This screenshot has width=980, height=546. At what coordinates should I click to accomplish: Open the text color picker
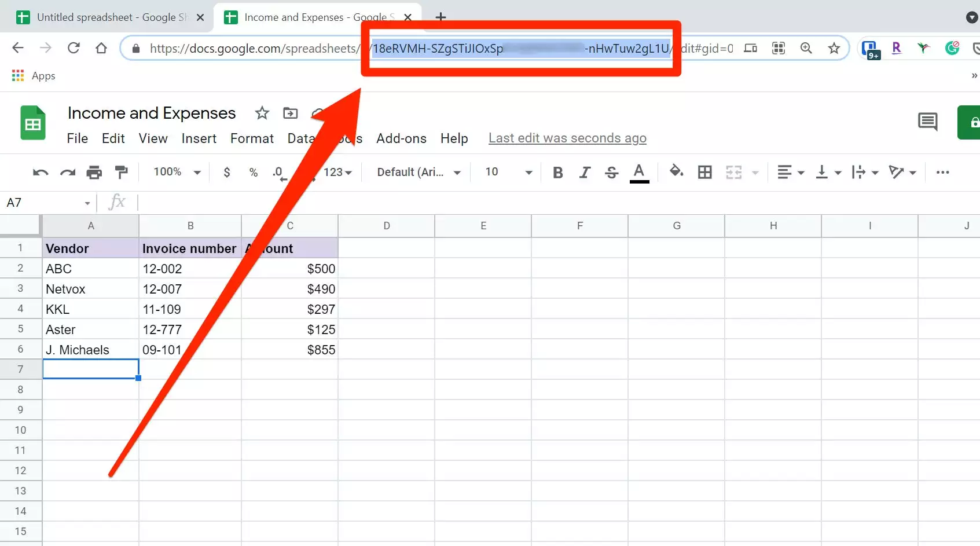[x=639, y=173]
